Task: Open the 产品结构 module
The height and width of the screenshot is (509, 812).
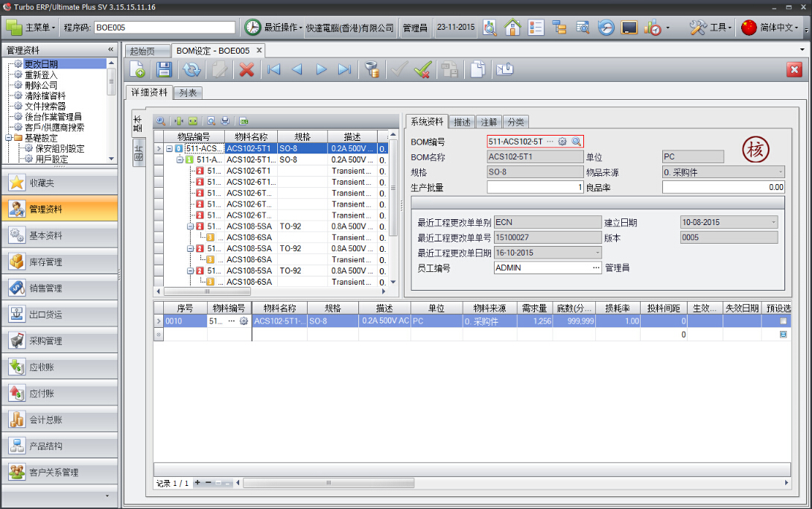Action: pyautogui.click(x=60, y=446)
